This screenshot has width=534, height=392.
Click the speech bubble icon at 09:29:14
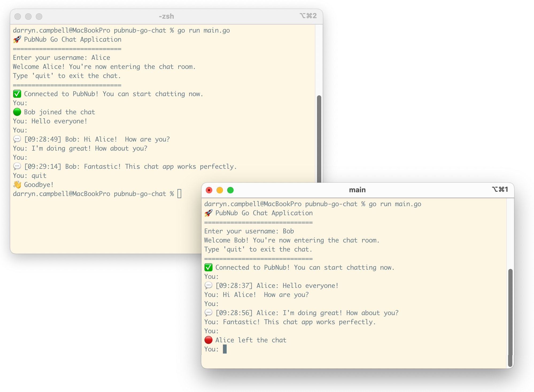pos(17,166)
